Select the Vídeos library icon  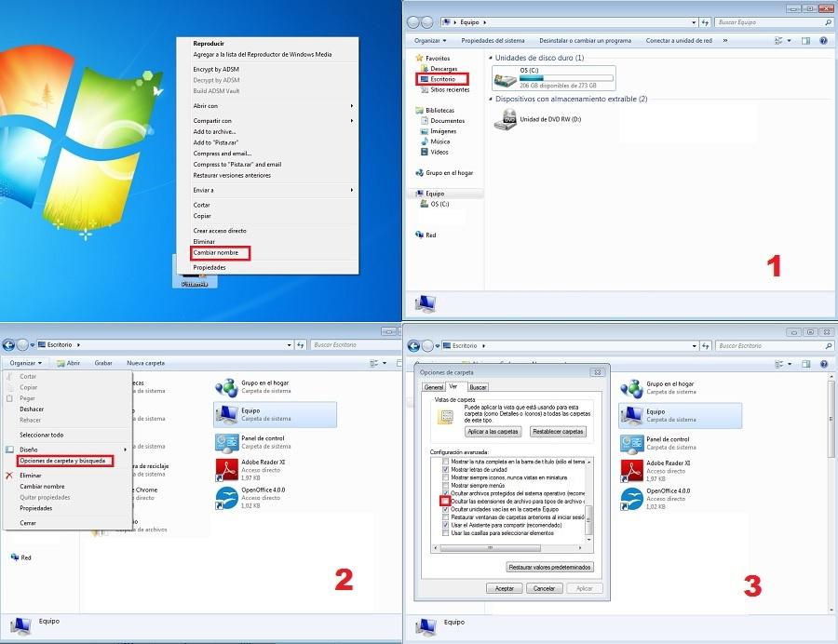[x=425, y=152]
